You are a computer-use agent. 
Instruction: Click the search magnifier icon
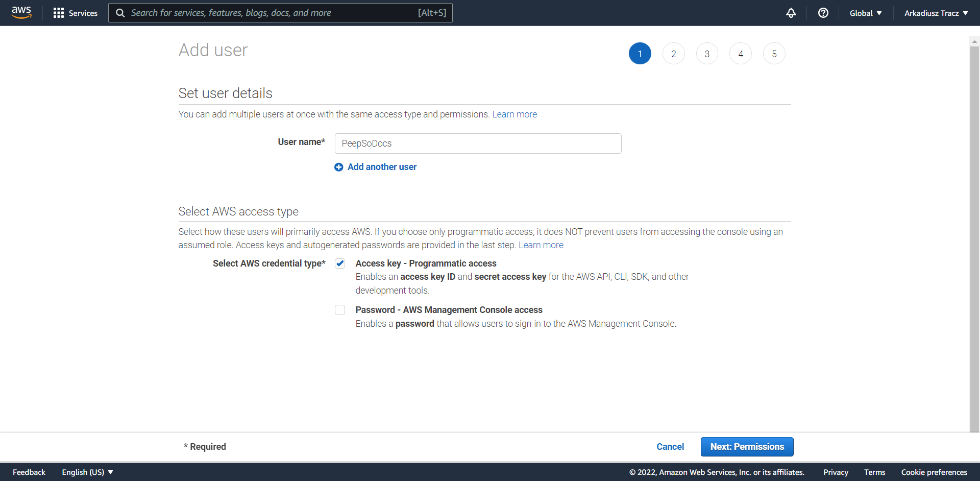click(x=120, y=13)
